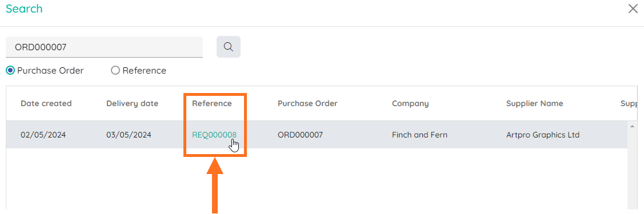The width and height of the screenshot is (644, 214).
Task: Sort by the Date created column
Action: point(46,103)
